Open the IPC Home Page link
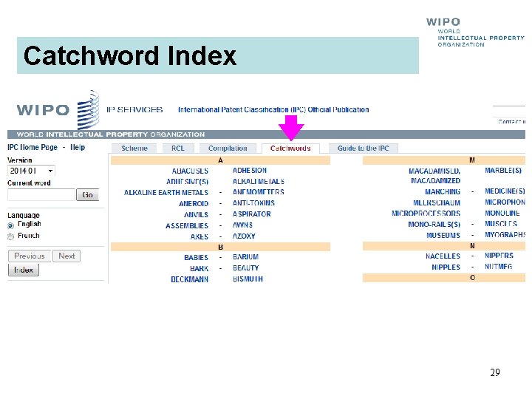Screen dimensions: 532x399 click(x=33, y=147)
